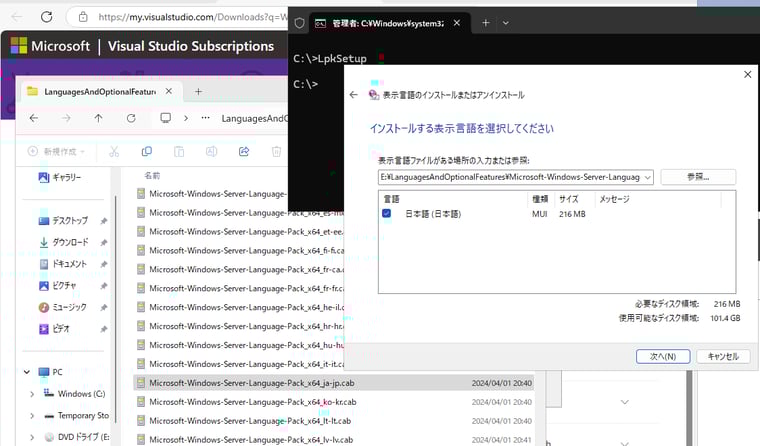Unpin デスクトップ using its pin icon
This screenshot has height=446, width=760.
click(x=103, y=221)
